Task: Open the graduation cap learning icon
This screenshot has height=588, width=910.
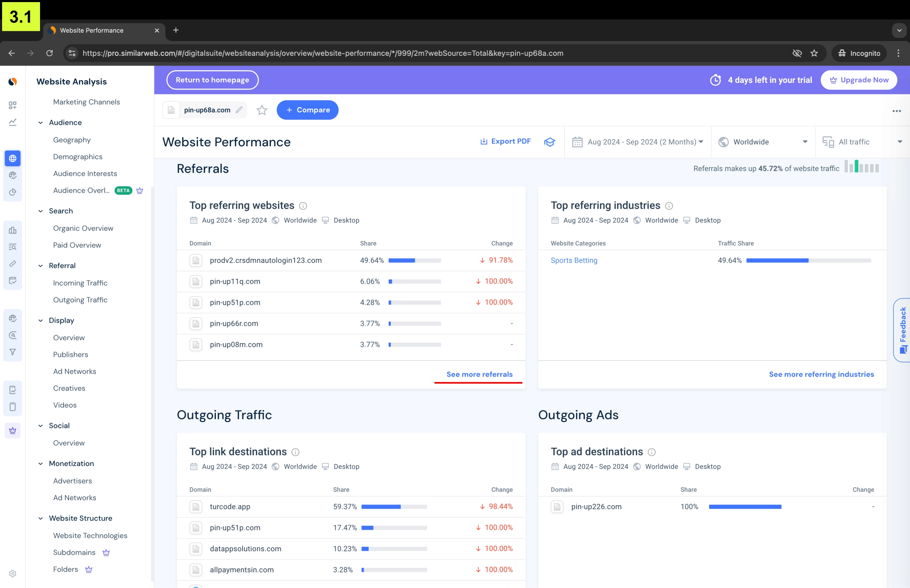Action: pos(549,142)
